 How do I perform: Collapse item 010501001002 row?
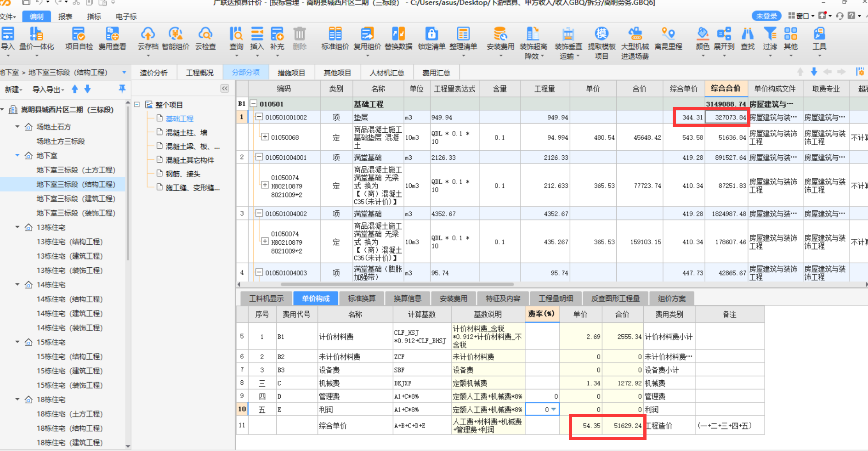[259, 117]
